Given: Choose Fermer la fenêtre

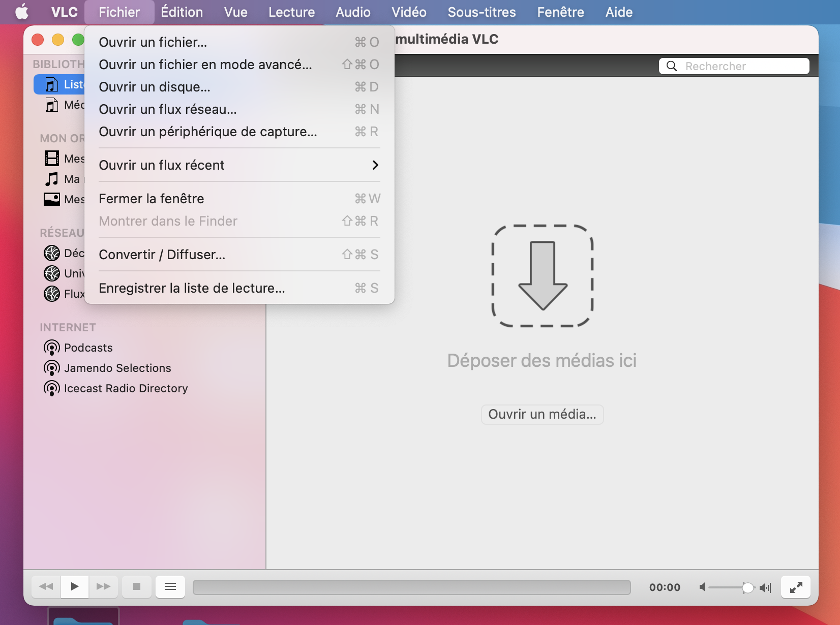Looking at the screenshot, I should pyautogui.click(x=239, y=199).
